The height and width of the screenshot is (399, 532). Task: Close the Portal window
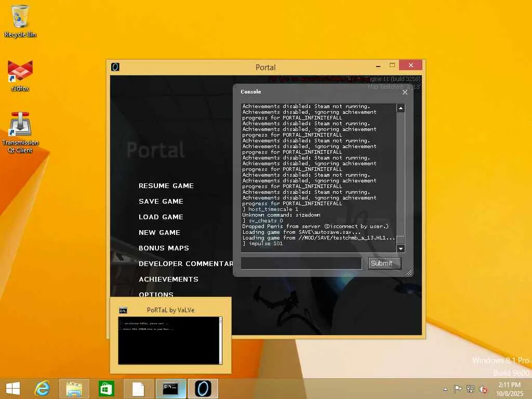pyautogui.click(x=411, y=65)
